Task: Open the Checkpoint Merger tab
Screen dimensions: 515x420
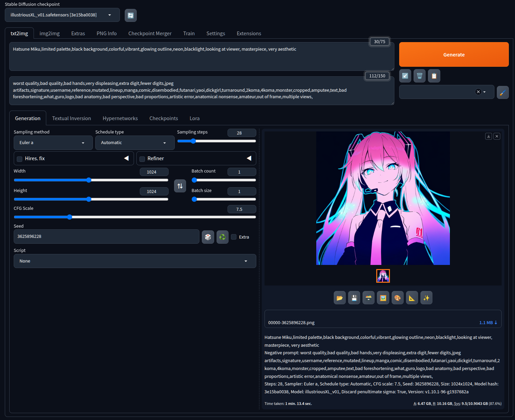Action: 150,34
